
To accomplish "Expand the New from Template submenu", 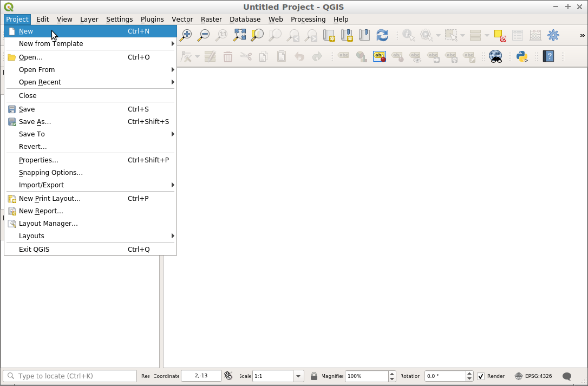I will [90, 43].
